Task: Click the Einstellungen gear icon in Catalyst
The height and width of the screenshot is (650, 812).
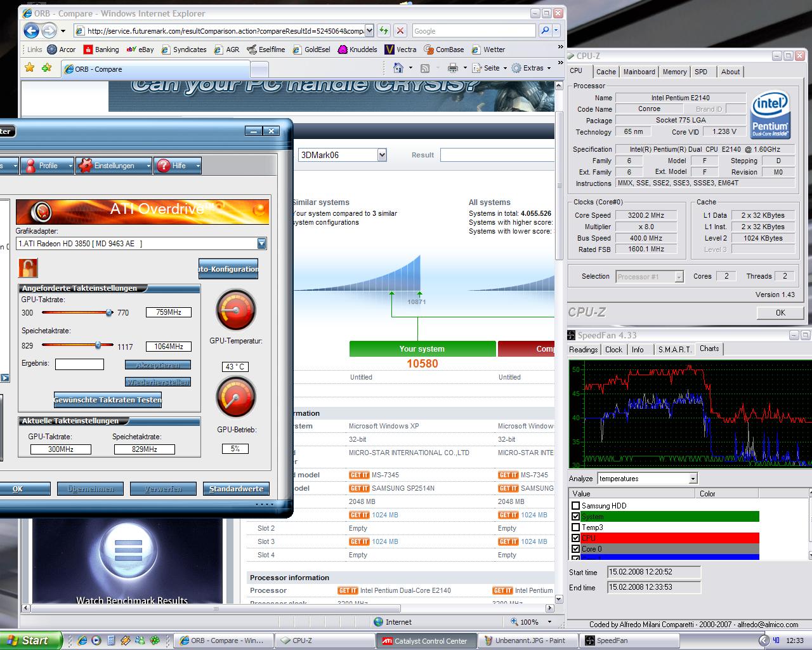Action: (85, 166)
